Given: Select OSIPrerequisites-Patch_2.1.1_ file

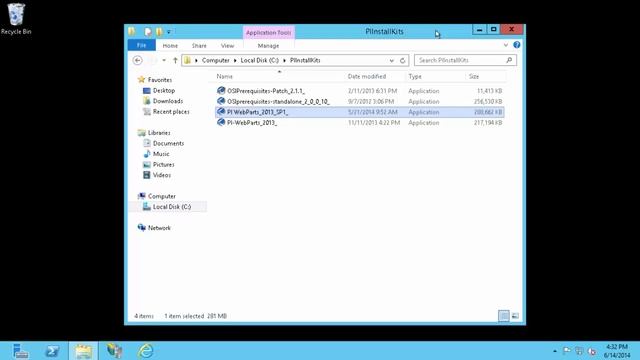Looking at the screenshot, I should (266, 91).
